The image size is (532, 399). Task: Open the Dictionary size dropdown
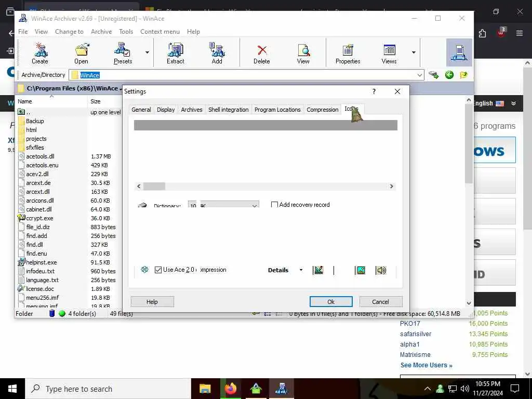(255, 205)
